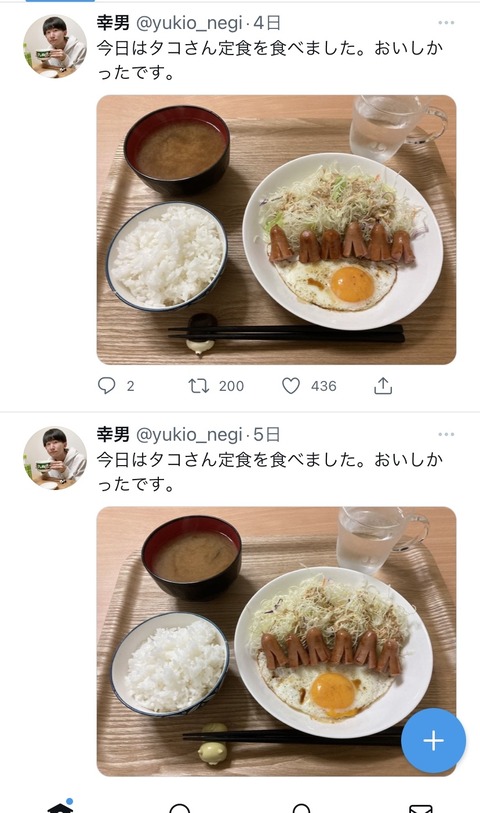Compose a new tweet with plus button
Viewport: 480px width, 813px height.
pyautogui.click(x=433, y=741)
